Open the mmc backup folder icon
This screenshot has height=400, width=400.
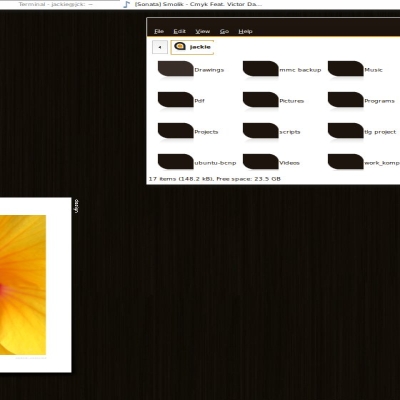coord(260,68)
